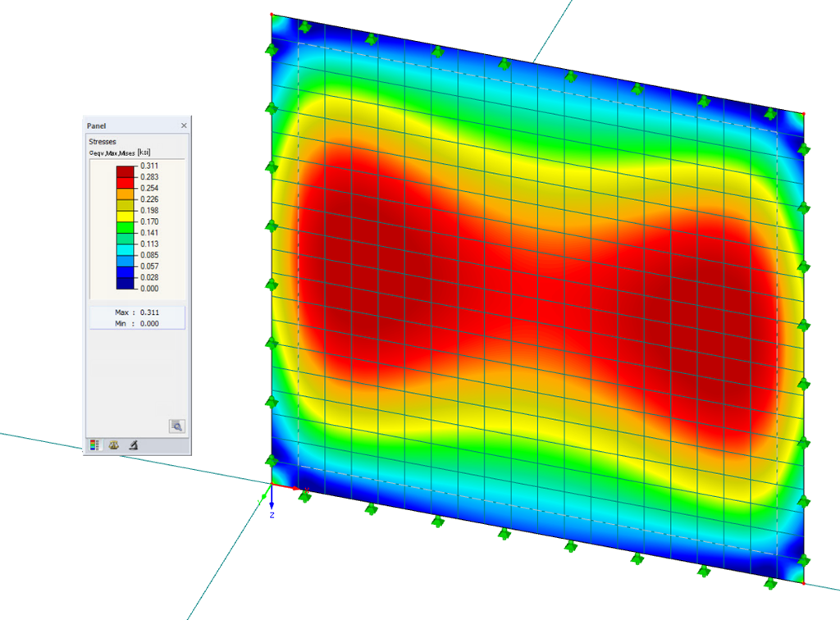This screenshot has width=840, height=620.
Task: Click the Stresses heading in the Panel
Action: tap(100, 140)
